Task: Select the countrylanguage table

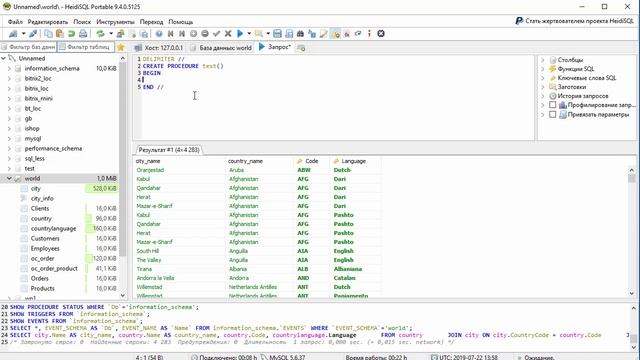Action: [53, 229]
